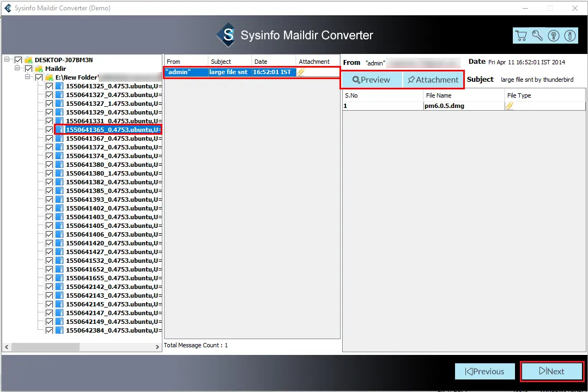Click the key activation icon
This screenshot has width=588, height=392.
(x=537, y=35)
